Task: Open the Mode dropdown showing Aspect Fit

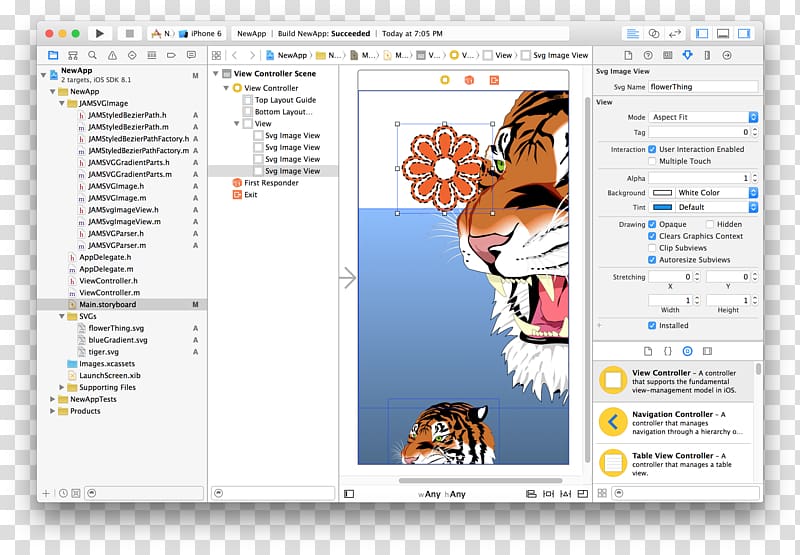Action: click(703, 117)
